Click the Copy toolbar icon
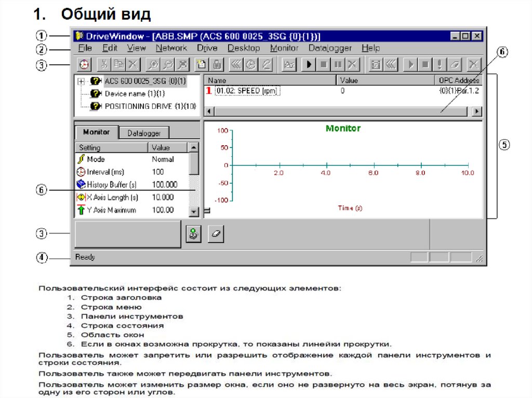The width and height of the screenshot is (532, 398). pos(118,64)
